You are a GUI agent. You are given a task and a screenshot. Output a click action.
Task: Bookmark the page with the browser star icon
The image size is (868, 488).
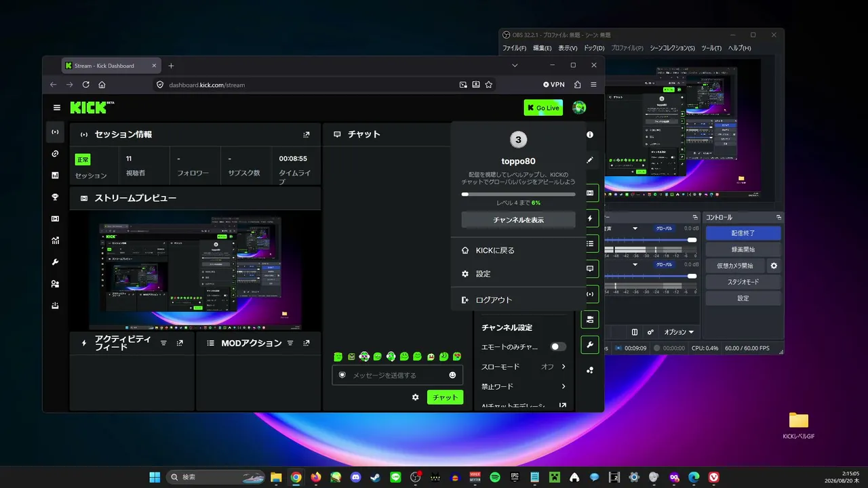point(488,85)
